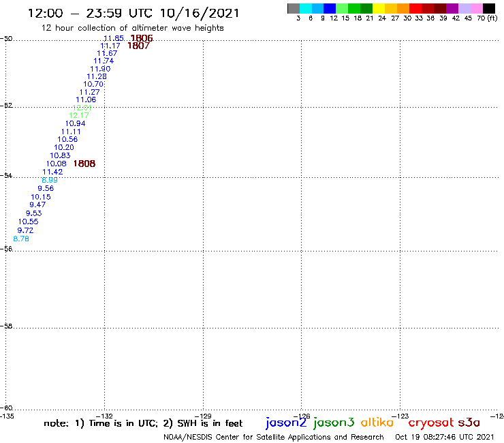
Task: Click the -52 latitude axis label
Action: (x=6, y=106)
